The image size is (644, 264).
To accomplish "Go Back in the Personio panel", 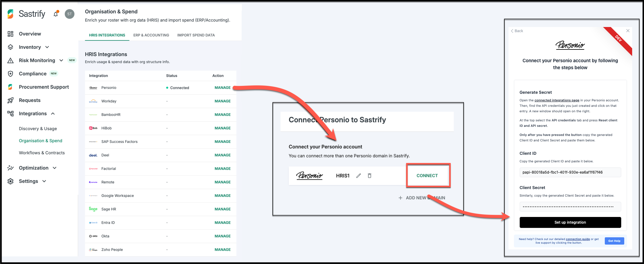I will (x=517, y=31).
